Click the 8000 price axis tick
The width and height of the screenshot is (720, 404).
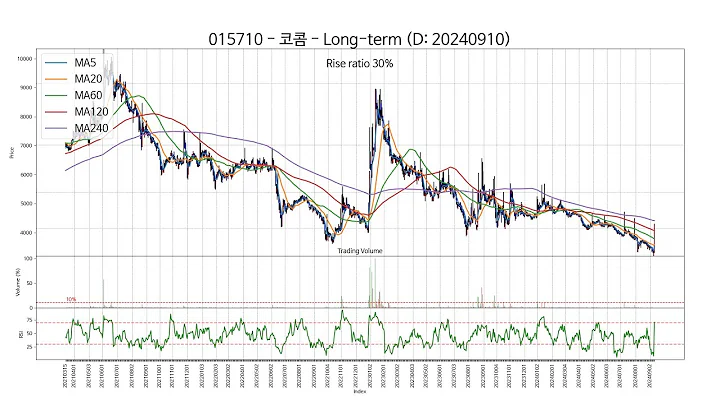coord(26,117)
